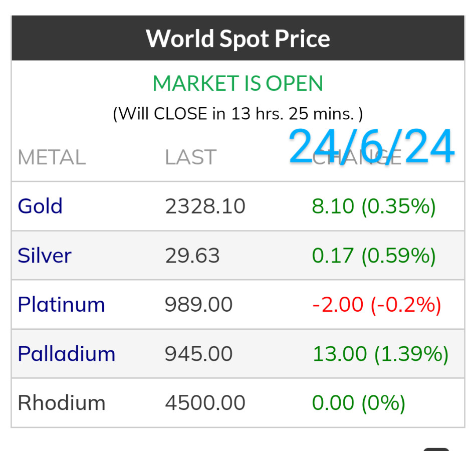Click the METAL column header

[52, 157]
